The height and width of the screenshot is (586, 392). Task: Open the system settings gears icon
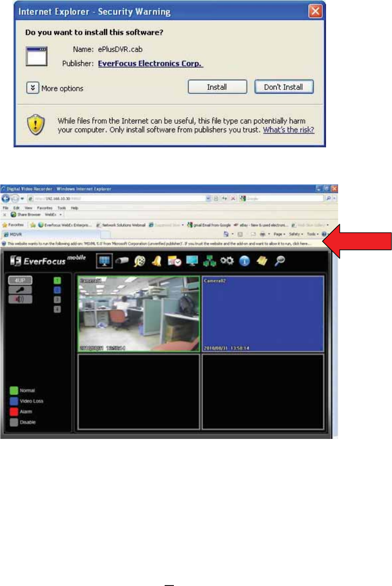click(x=227, y=261)
